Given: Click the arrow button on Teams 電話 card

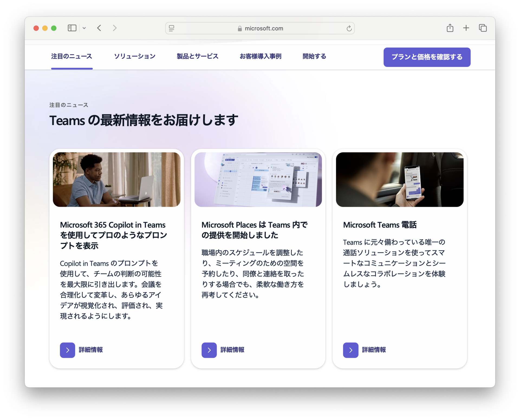Looking at the screenshot, I should click(350, 350).
